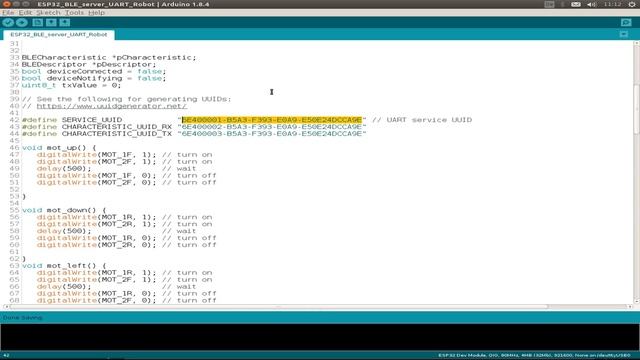Follow the uuidgenerator.net link in the comment
The width and height of the screenshot is (640, 360).
(112, 106)
